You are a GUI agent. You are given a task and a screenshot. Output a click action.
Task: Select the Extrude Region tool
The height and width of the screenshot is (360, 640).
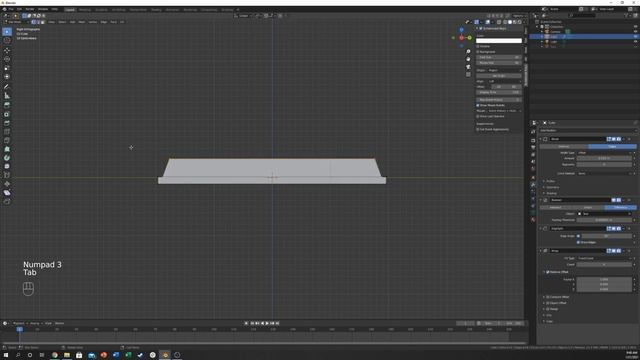tap(7, 114)
